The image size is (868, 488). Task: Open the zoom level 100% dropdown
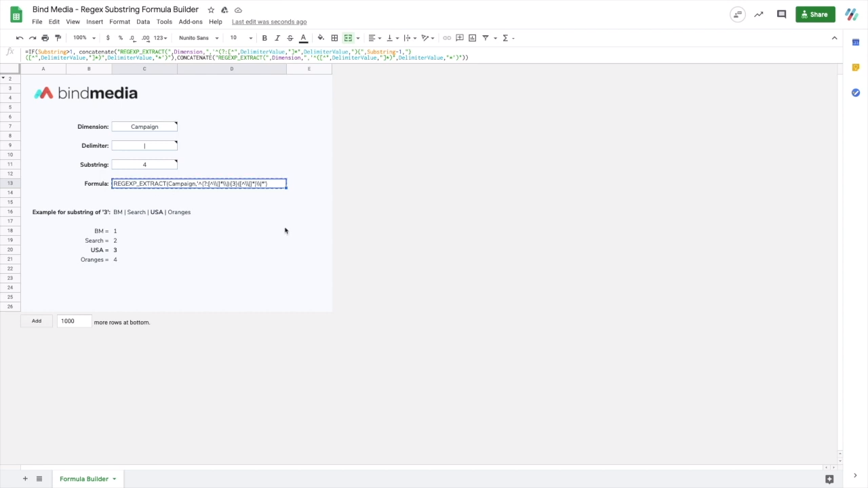point(84,38)
